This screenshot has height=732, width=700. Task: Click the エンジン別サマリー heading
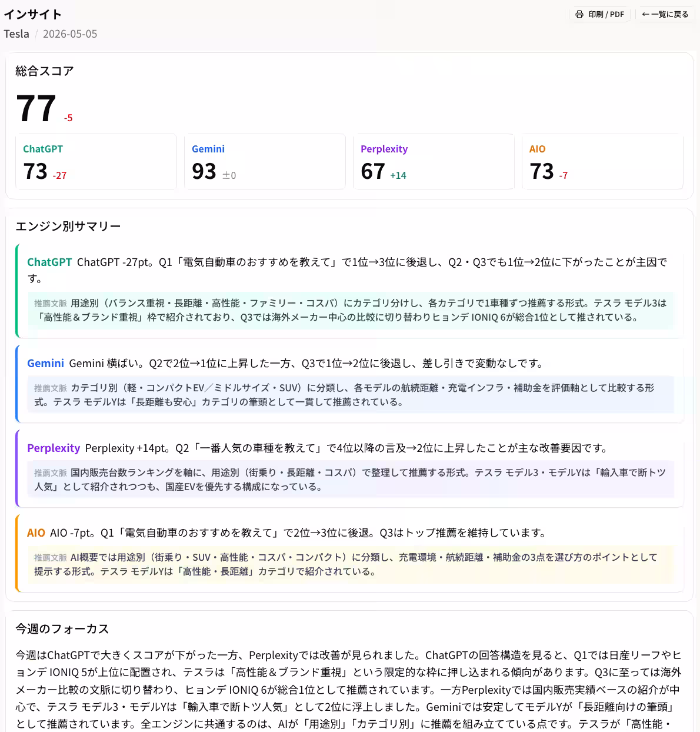click(68, 227)
